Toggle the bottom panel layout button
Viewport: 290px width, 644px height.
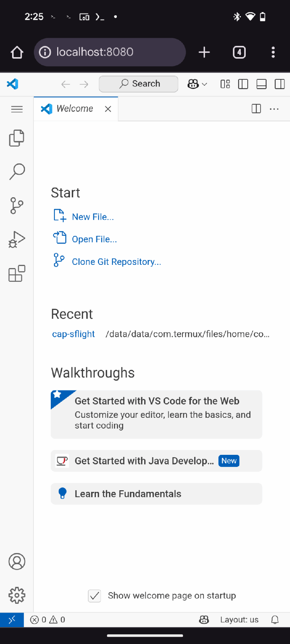pyautogui.click(x=261, y=84)
